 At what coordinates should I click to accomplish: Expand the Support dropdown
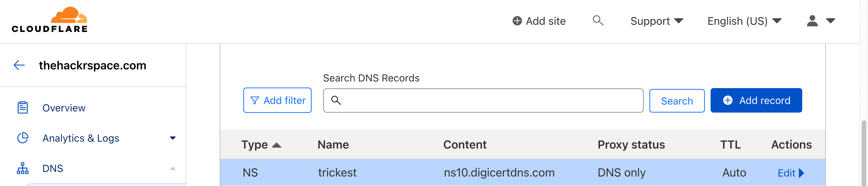[x=656, y=21]
